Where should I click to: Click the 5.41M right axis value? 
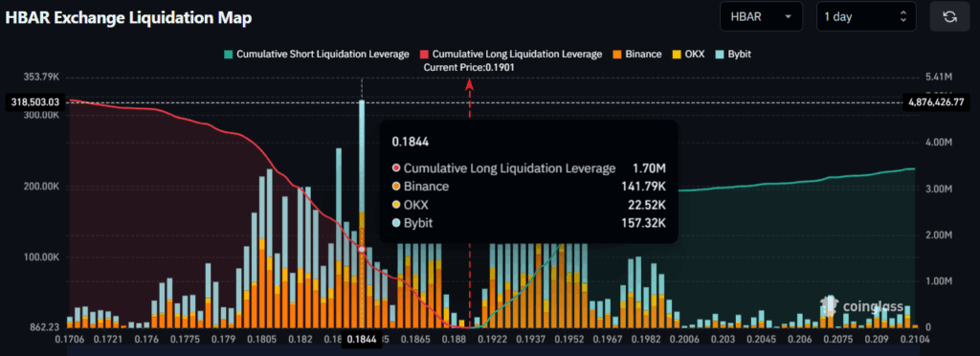pyautogui.click(x=938, y=77)
